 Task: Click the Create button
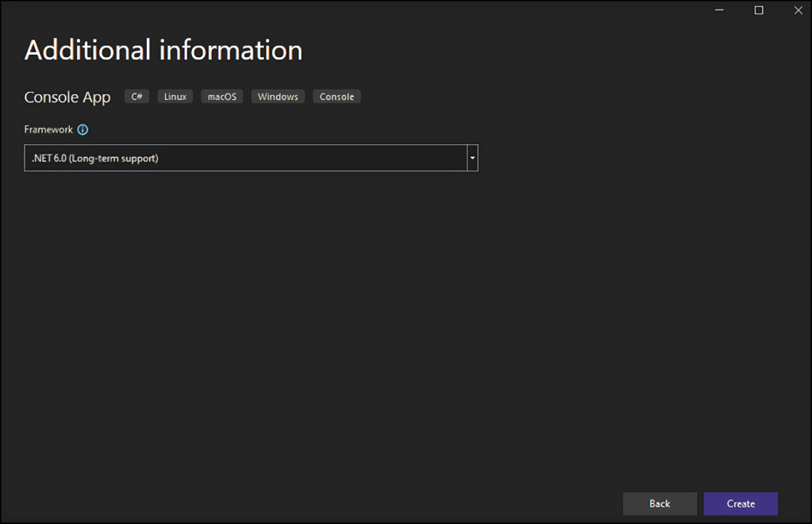pyautogui.click(x=740, y=503)
